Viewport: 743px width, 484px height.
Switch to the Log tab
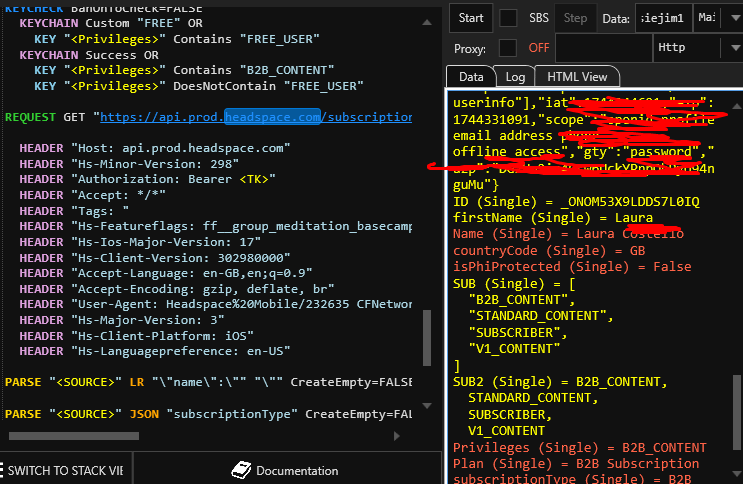point(515,77)
